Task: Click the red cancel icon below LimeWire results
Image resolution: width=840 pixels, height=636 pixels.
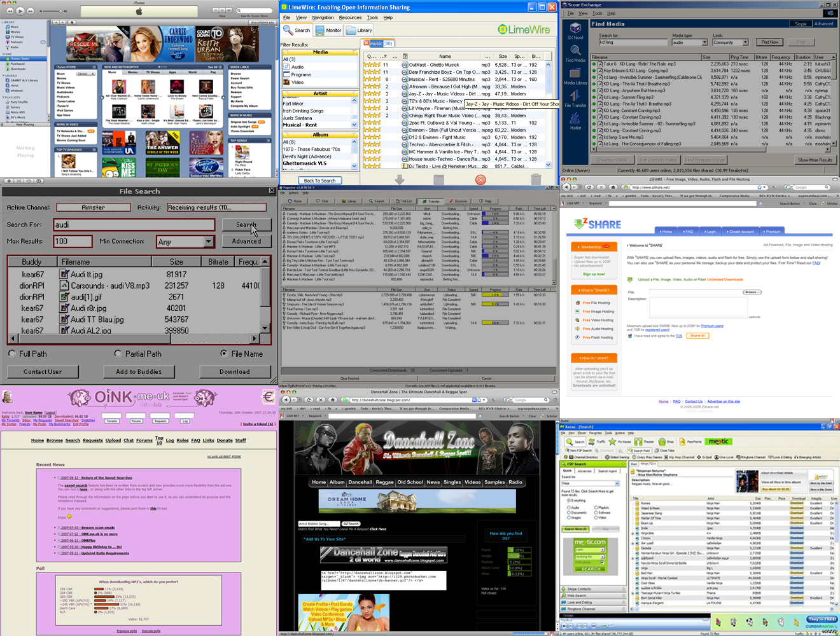Action: tap(480, 180)
